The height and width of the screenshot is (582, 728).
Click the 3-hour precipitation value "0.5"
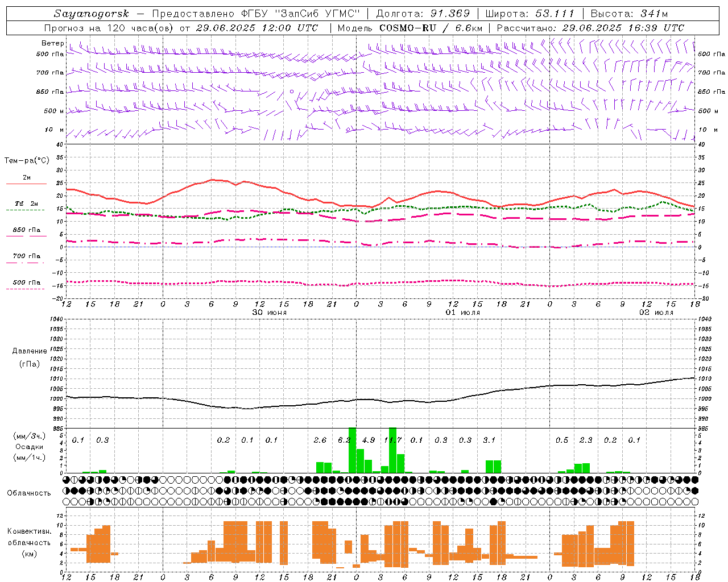coord(562,440)
